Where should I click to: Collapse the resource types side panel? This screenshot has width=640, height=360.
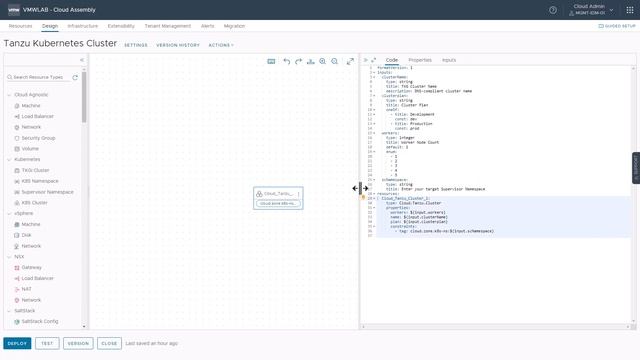82,60
